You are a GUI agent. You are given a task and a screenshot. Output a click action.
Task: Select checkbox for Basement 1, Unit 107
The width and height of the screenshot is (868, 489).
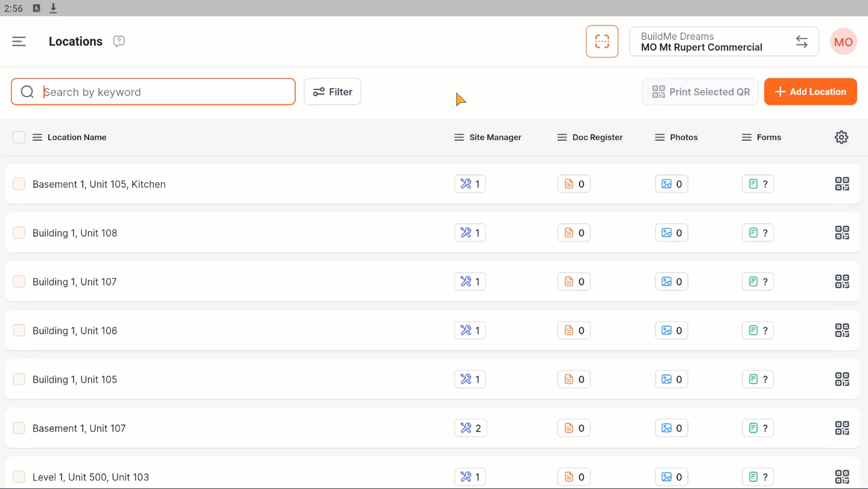[19, 429]
